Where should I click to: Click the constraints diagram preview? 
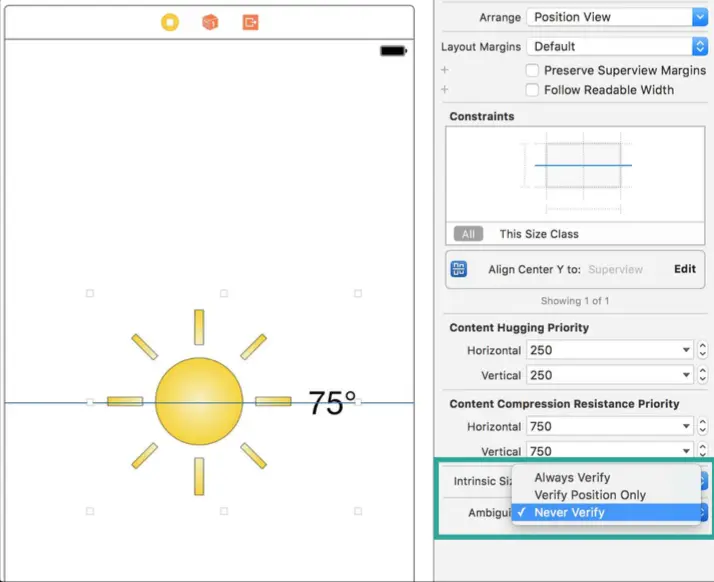click(575, 174)
